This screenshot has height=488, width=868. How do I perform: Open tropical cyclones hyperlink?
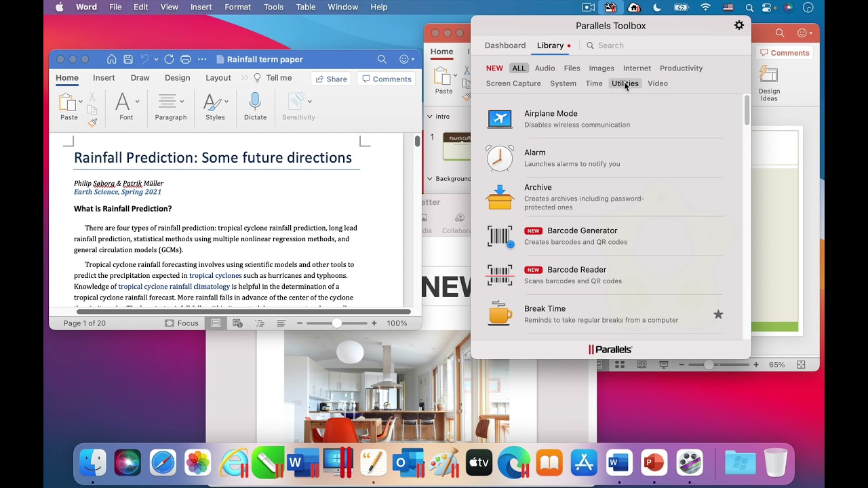click(x=216, y=276)
